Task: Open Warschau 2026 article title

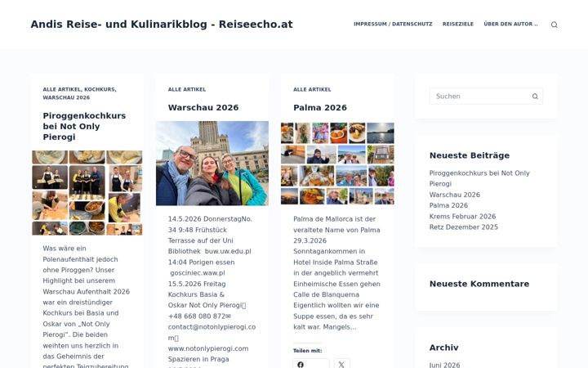Action: [x=203, y=107]
